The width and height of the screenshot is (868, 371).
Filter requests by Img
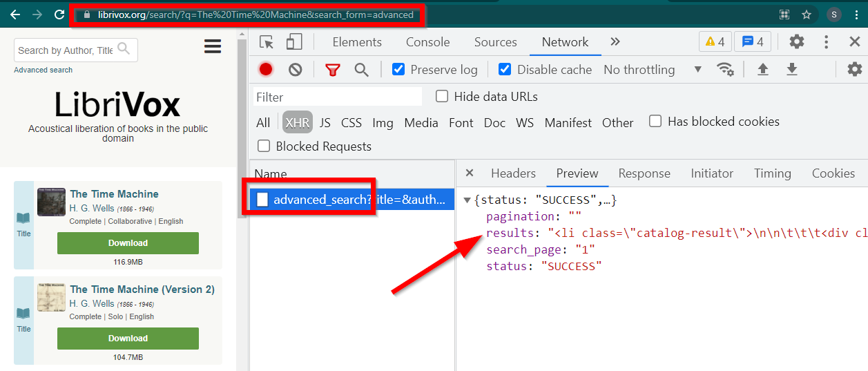(x=383, y=123)
